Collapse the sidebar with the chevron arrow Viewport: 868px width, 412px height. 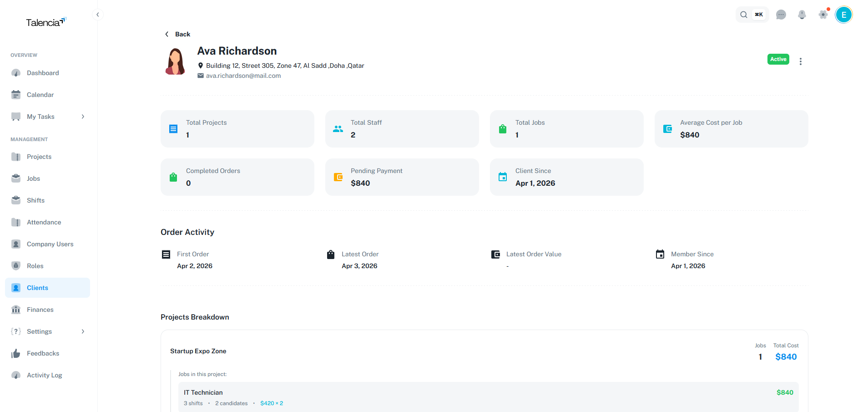coord(98,14)
